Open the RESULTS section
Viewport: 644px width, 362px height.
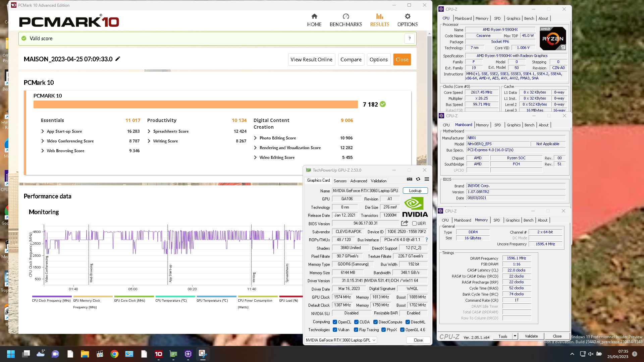tap(380, 20)
